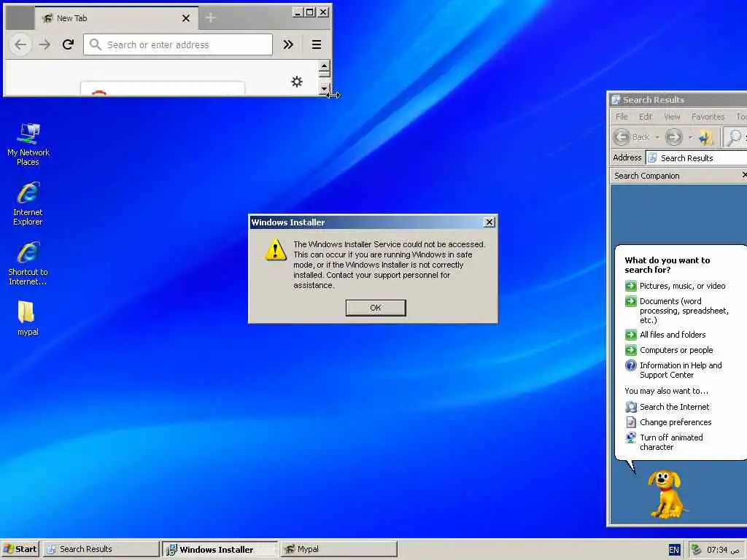Open Change preferences in Search Companion
Viewport: 747px width, 560px height.
pyautogui.click(x=668, y=422)
